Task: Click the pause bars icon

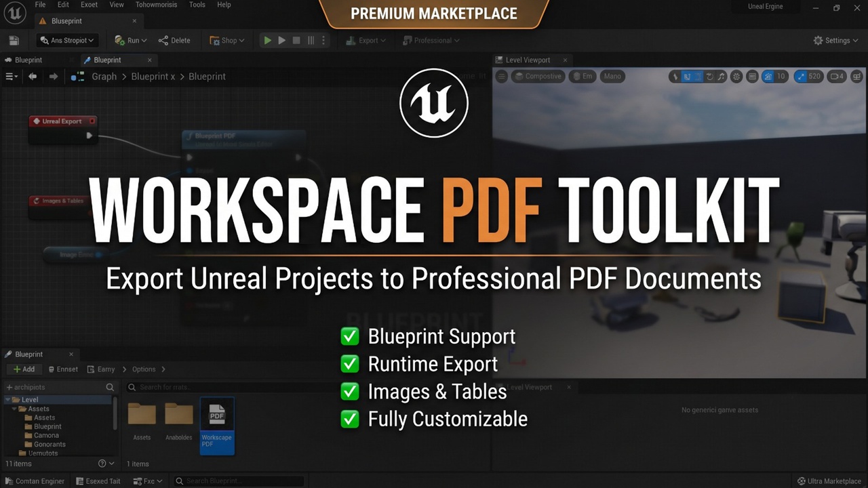Action: (311, 41)
